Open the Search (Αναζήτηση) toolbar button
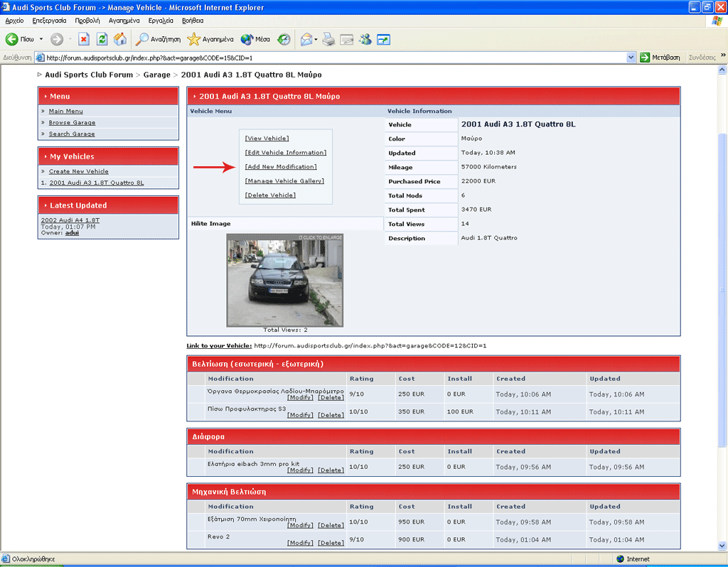The width and height of the screenshot is (728, 567). [x=159, y=39]
